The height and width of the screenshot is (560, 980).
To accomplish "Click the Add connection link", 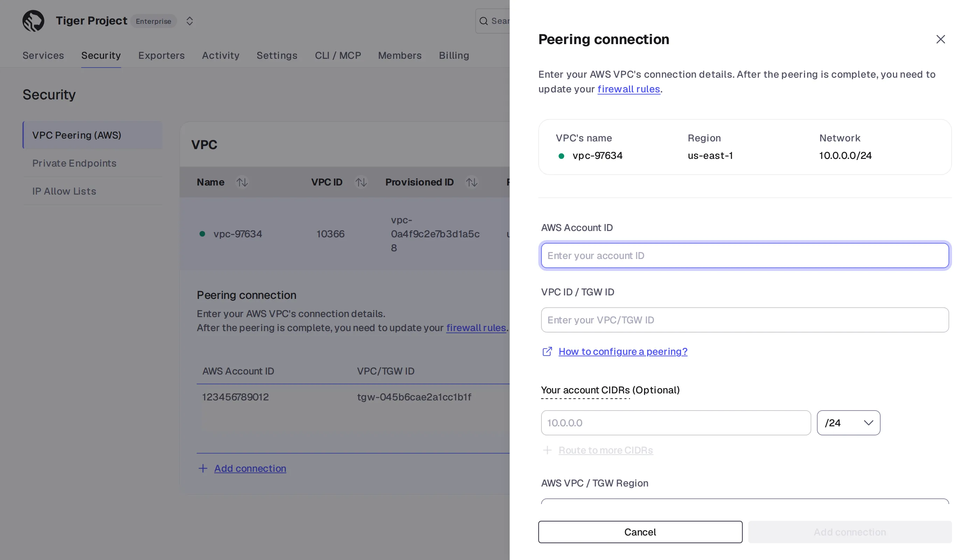I will pyautogui.click(x=250, y=468).
